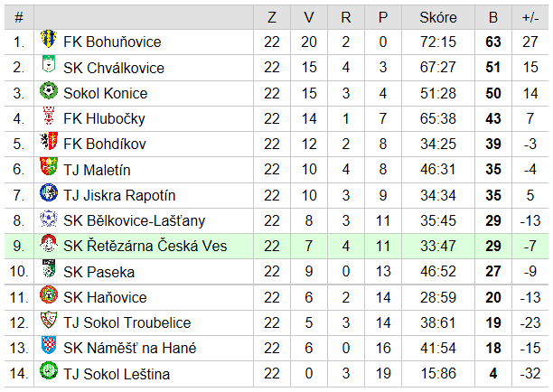
Task: Click the highlighted ninth-place table row
Action: click(x=276, y=246)
